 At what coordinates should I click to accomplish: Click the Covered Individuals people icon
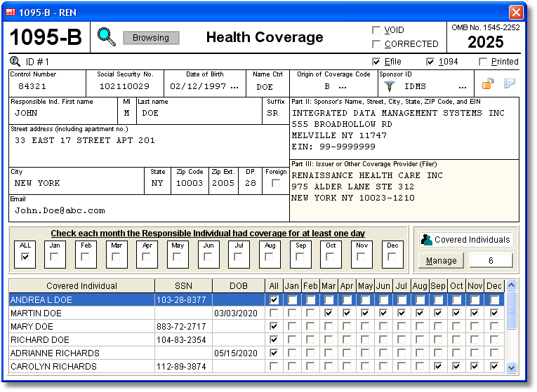426,239
